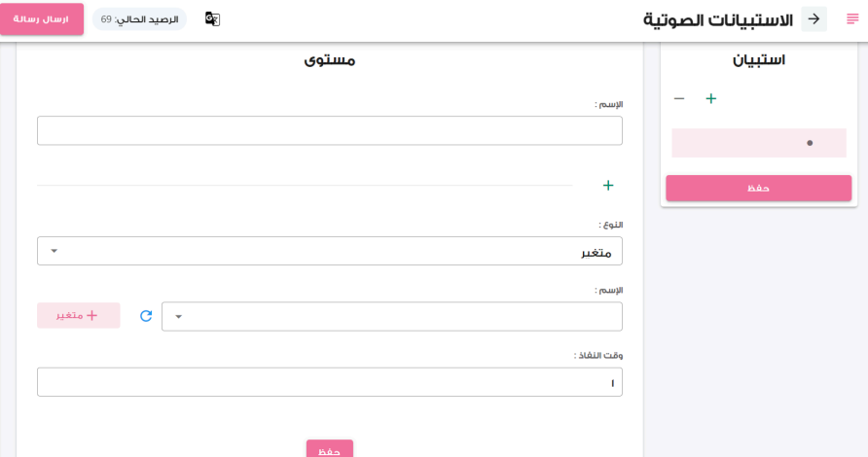868x457 pixels.
Task: Remove a survey item with the minus icon
Action: (x=679, y=98)
